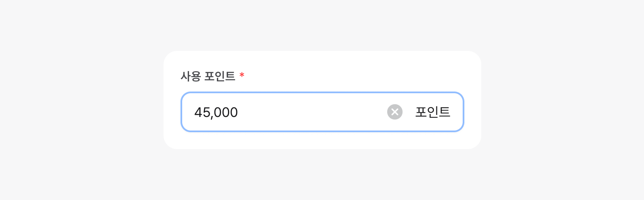Click the 45,000 number text
The width and height of the screenshot is (644, 200).
(216, 112)
